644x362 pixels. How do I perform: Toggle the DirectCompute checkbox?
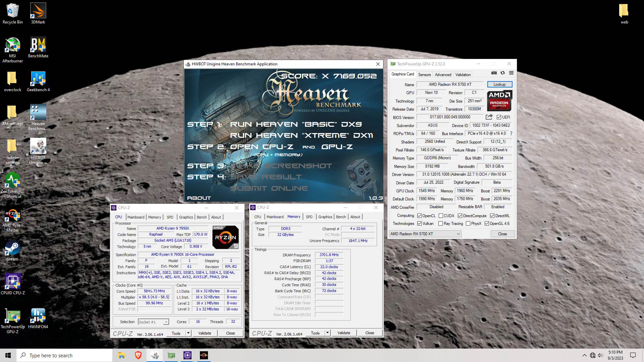(x=460, y=216)
